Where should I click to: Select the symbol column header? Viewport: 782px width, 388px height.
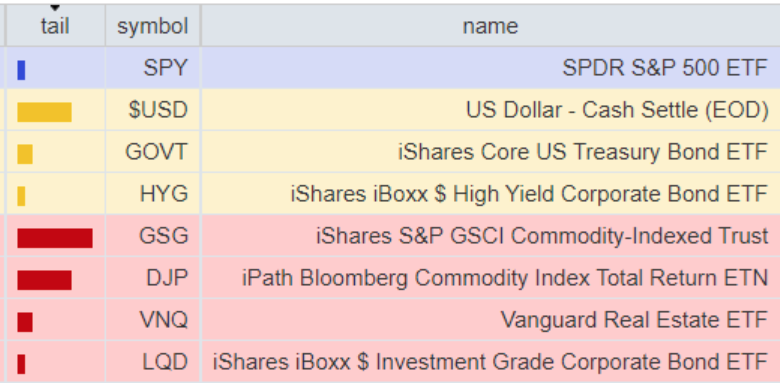point(153,25)
